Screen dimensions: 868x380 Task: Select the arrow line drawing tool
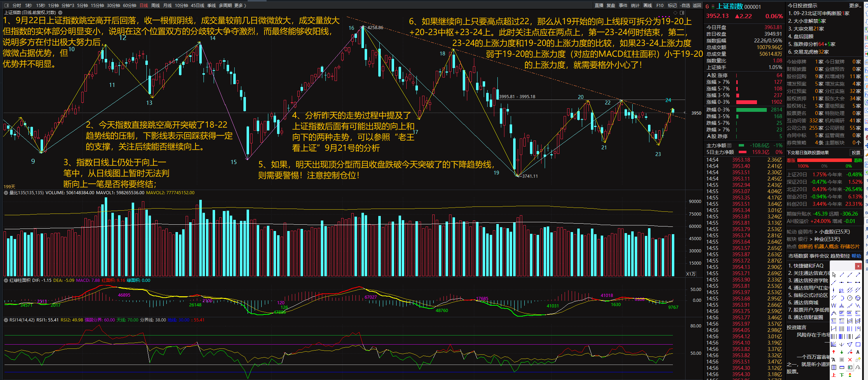(858, 275)
